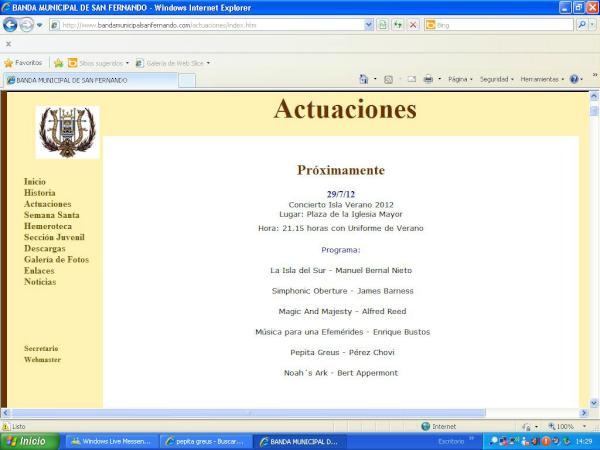This screenshot has width=600, height=450.
Task: Click the Internet security zone indicator
Action: pos(439,426)
